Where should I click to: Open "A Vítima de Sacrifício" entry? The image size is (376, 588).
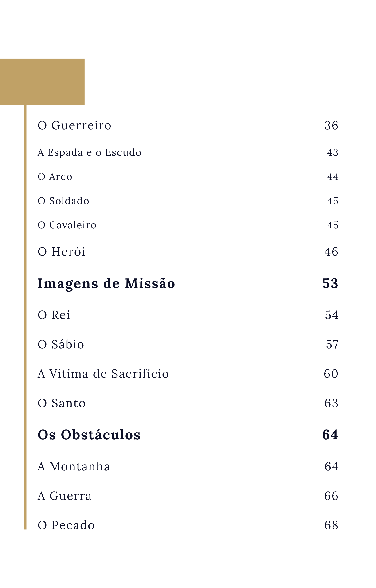(x=103, y=373)
